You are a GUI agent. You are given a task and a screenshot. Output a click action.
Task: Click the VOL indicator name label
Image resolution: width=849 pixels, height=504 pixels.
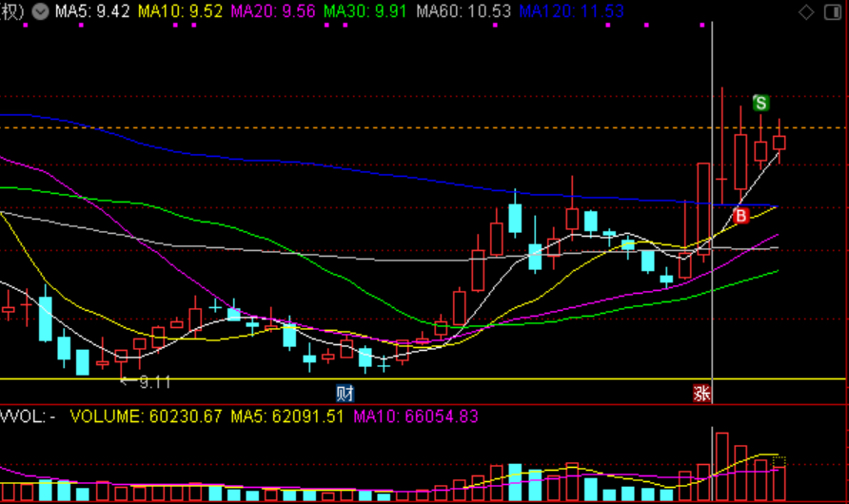pos(29,417)
